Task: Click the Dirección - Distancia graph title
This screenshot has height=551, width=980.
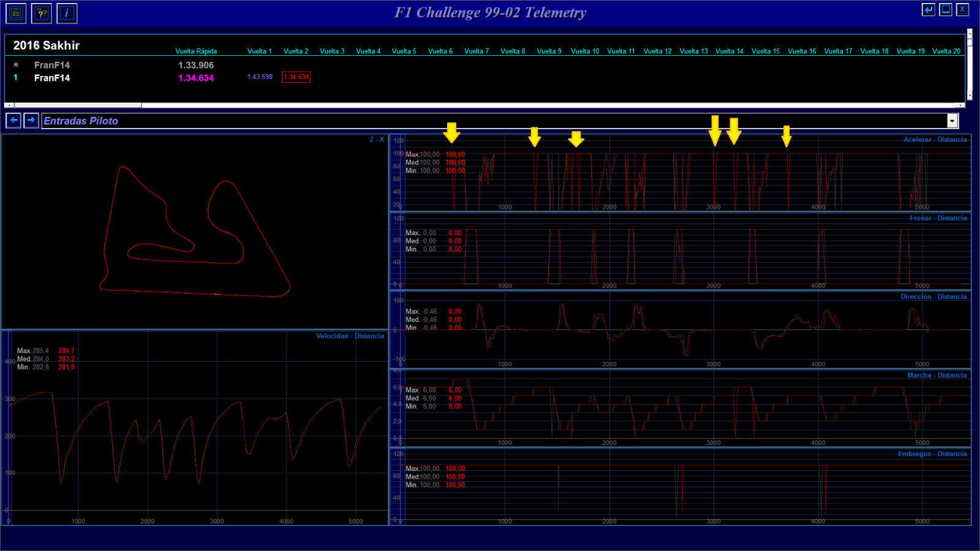Action: click(933, 297)
